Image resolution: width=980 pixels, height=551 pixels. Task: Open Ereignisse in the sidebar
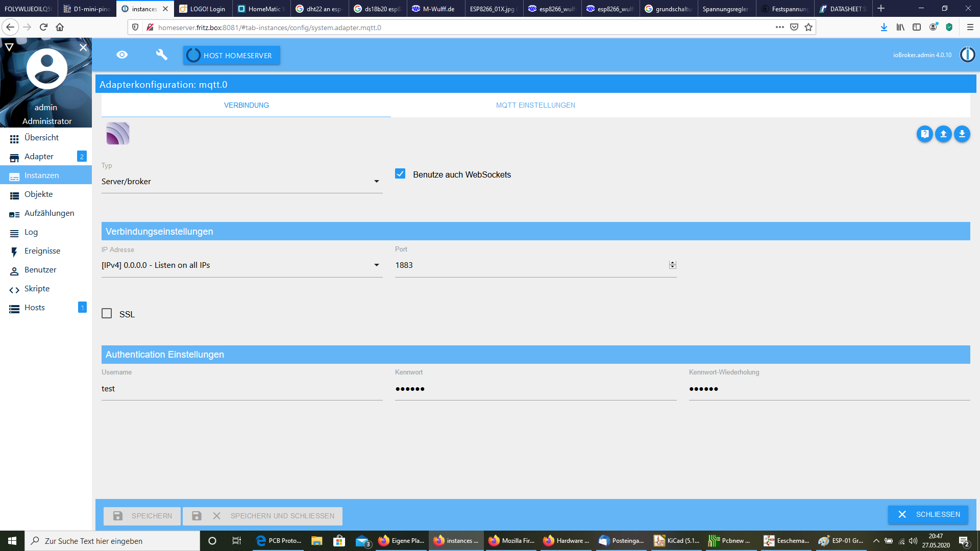[42, 251]
